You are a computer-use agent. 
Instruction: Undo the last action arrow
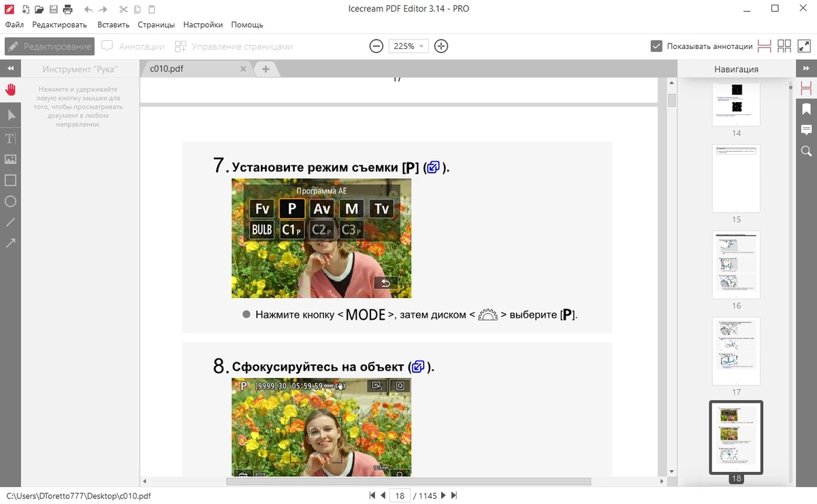[x=89, y=9]
